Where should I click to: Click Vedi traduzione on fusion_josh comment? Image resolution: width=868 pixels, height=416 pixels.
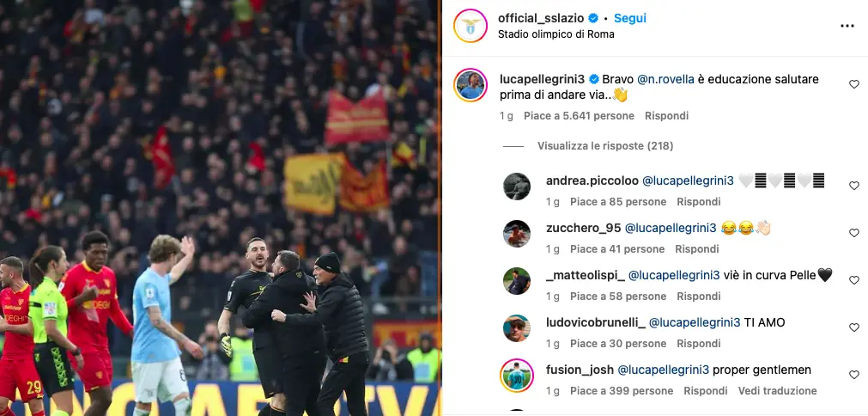[x=777, y=391]
